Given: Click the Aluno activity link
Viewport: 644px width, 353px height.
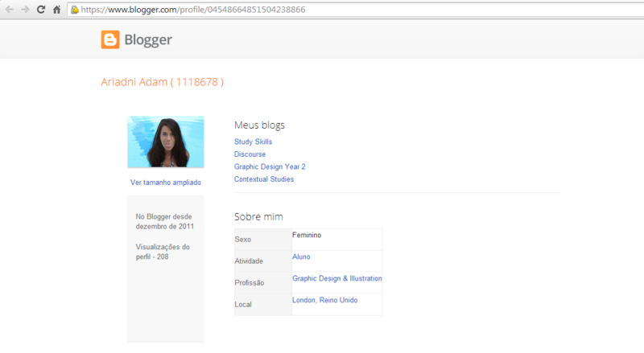Looking at the screenshot, I should coord(301,257).
